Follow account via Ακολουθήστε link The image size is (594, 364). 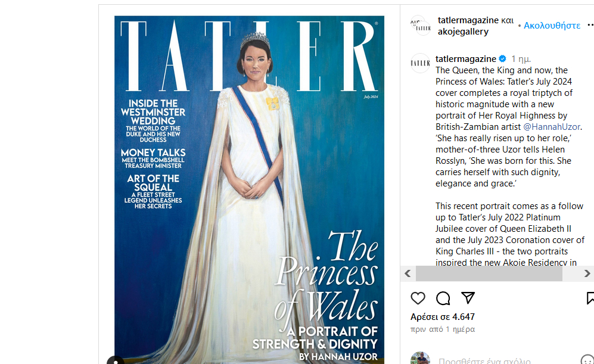coord(552,26)
